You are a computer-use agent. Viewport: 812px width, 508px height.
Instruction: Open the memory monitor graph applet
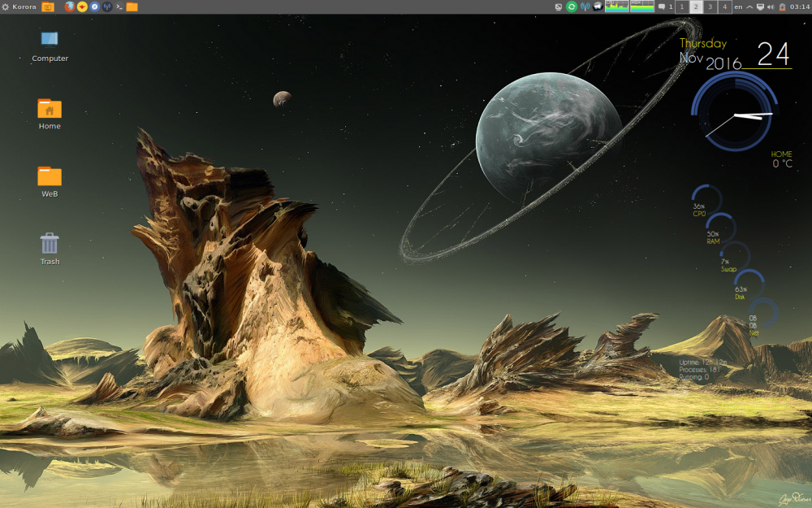coord(642,7)
